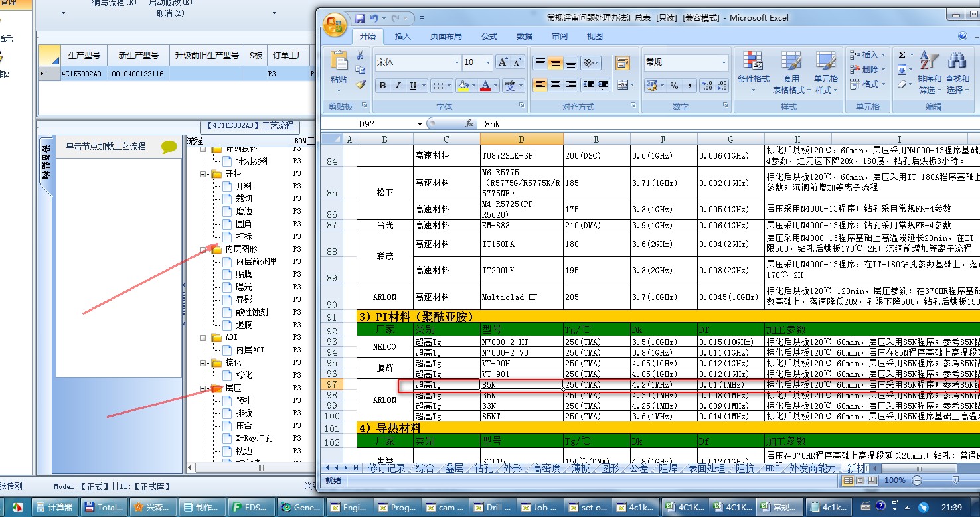
Task: Switch to the 插入 ribbon tab
Action: pyautogui.click(x=403, y=37)
